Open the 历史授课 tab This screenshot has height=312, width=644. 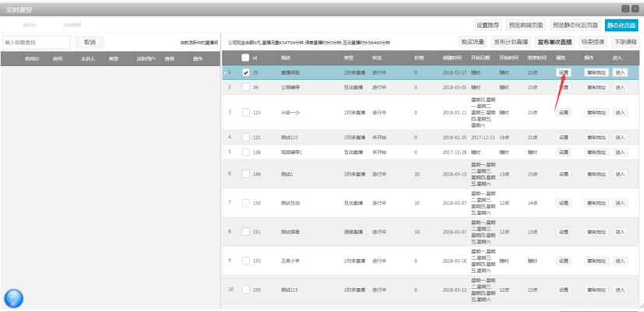[72, 25]
